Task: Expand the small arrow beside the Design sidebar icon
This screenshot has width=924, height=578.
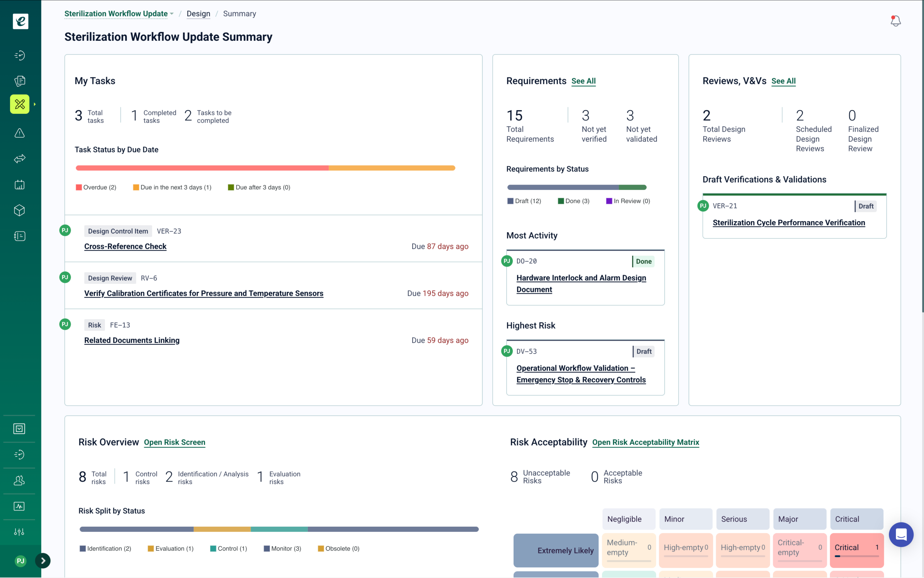Action: [x=35, y=104]
